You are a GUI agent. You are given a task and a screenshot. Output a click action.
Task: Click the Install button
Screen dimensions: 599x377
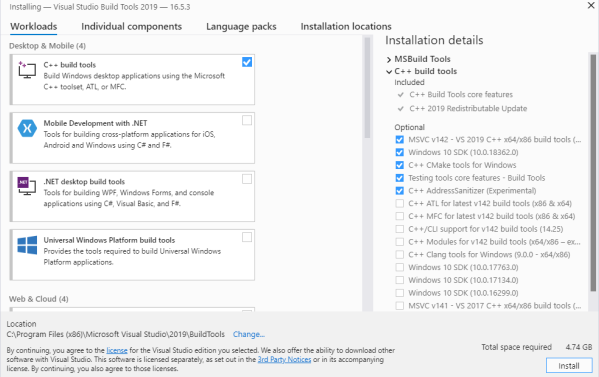(x=569, y=366)
